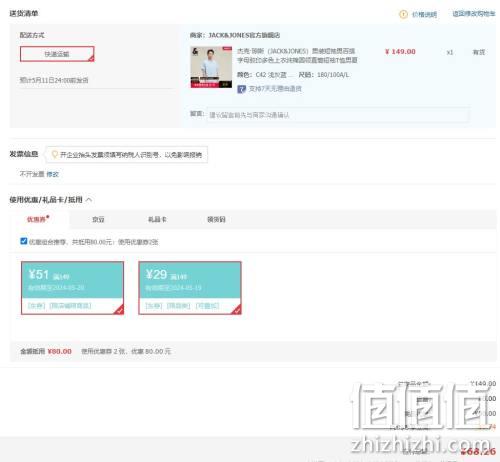Image resolution: width=500 pixels, height=462 pixels.
Task: Click the invoice tip lightbulb icon
Action: tap(55, 154)
